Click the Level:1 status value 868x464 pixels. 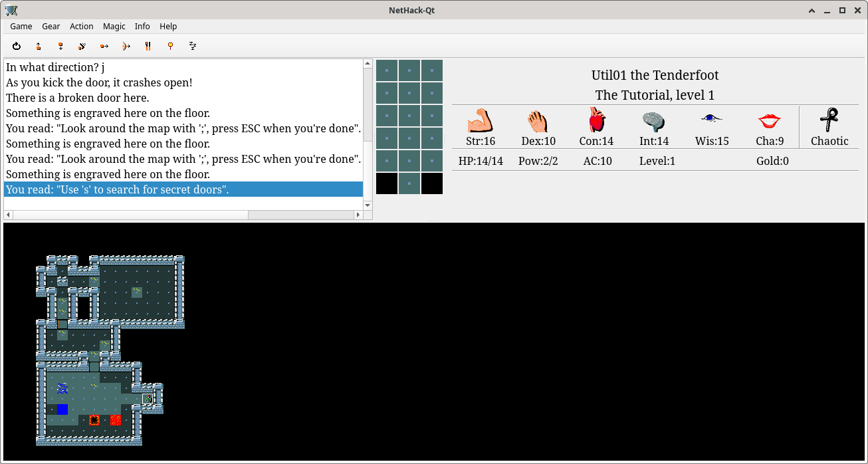[x=657, y=161]
